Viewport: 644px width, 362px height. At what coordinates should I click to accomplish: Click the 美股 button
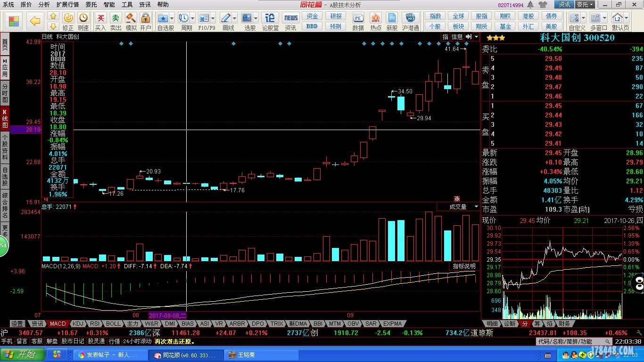click(x=551, y=26)
